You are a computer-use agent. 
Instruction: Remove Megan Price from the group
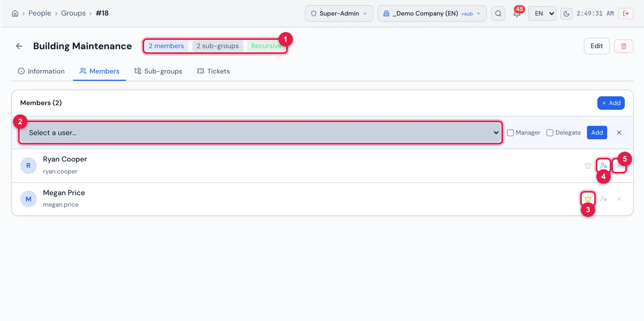pos(619,199)
